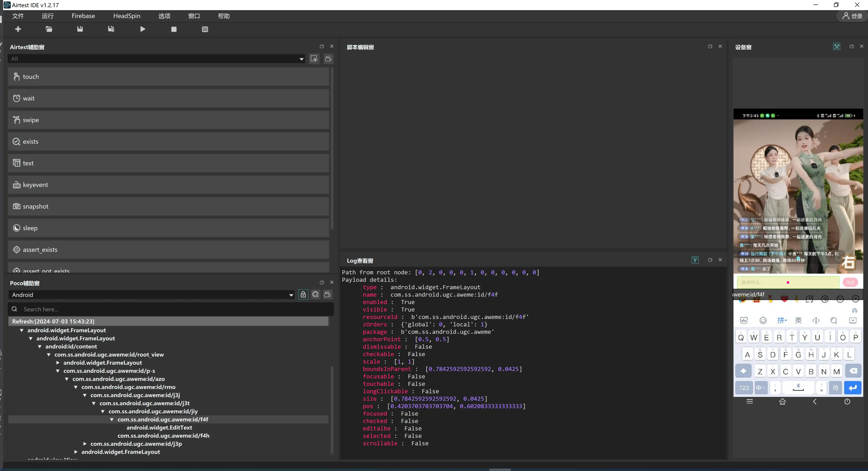Select android.widget.EditText tree item
Screen dimensions: 868x471
point(159,428)
